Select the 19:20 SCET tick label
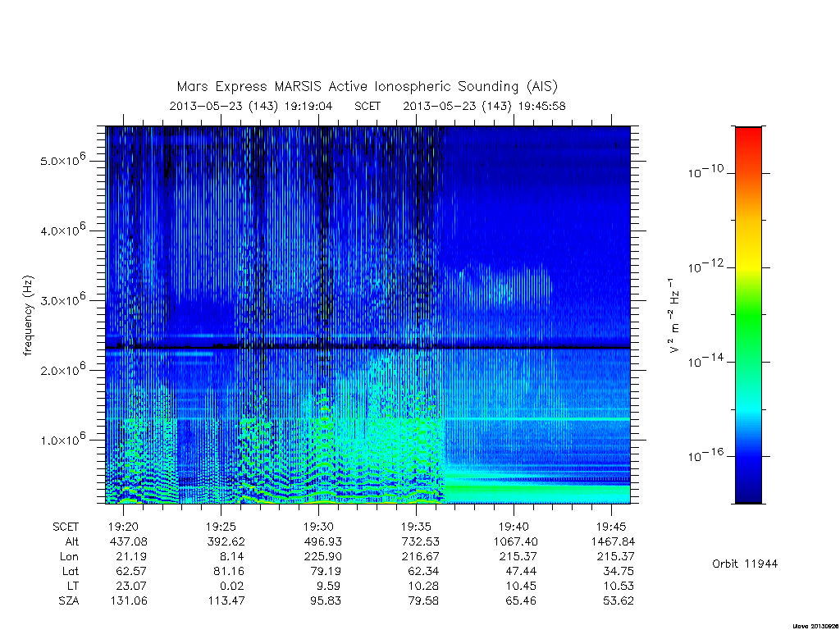The image size is (840, 630). pyautogui.click(x=123, y=527)
